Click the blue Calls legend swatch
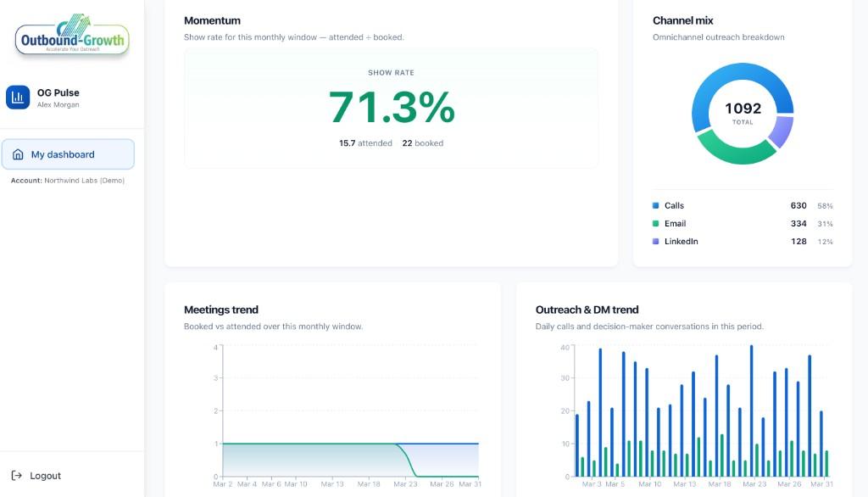 point(655,205)
